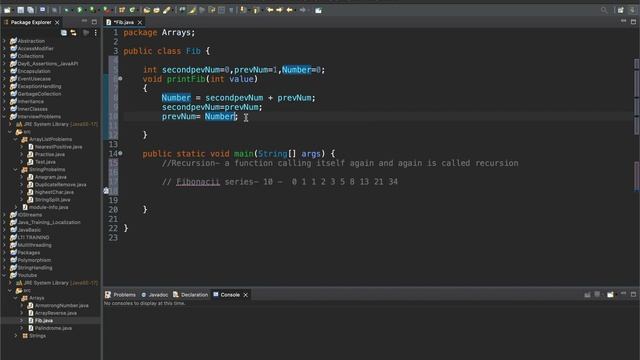Click the Open Console icon in Console toolbar
The image size is (640, 360).
[x=610, y=295]
